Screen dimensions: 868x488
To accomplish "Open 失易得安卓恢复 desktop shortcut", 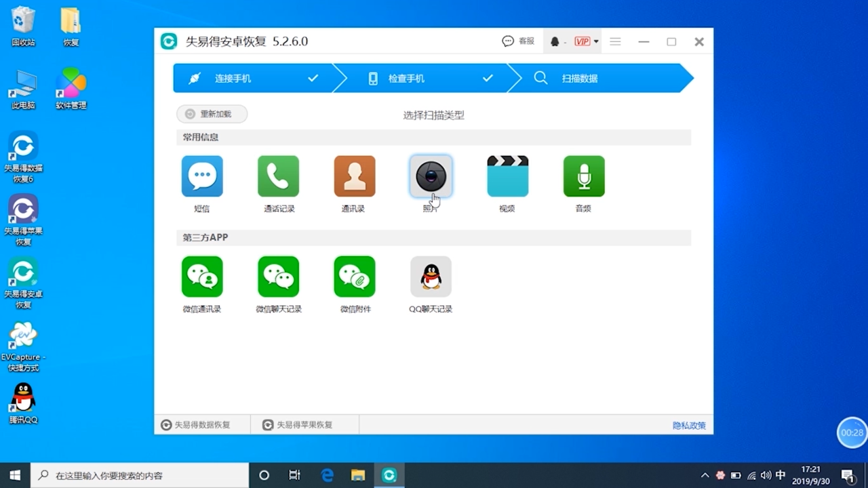I will tap(23, 284).
